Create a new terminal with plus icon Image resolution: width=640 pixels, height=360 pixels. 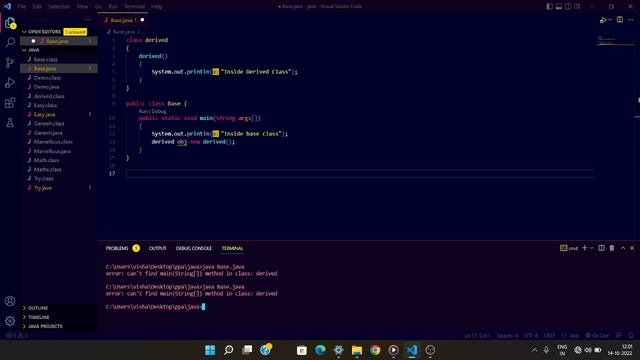[584, 248]
